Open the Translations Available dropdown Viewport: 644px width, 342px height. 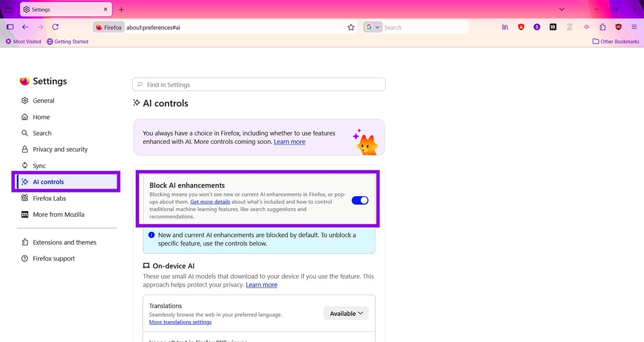(x=346, y=313)
